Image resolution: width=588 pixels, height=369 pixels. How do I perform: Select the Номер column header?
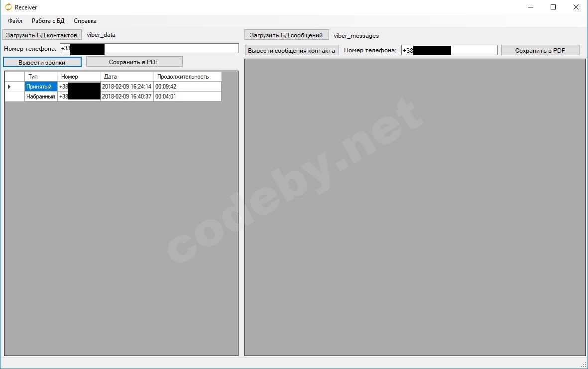tap(79, 77)
